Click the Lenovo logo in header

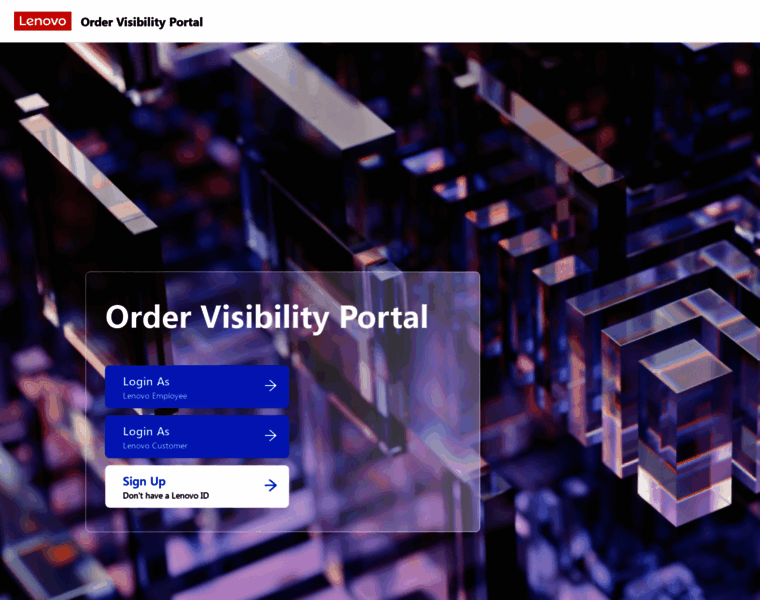pyautogui.click(x=43, y=21)
